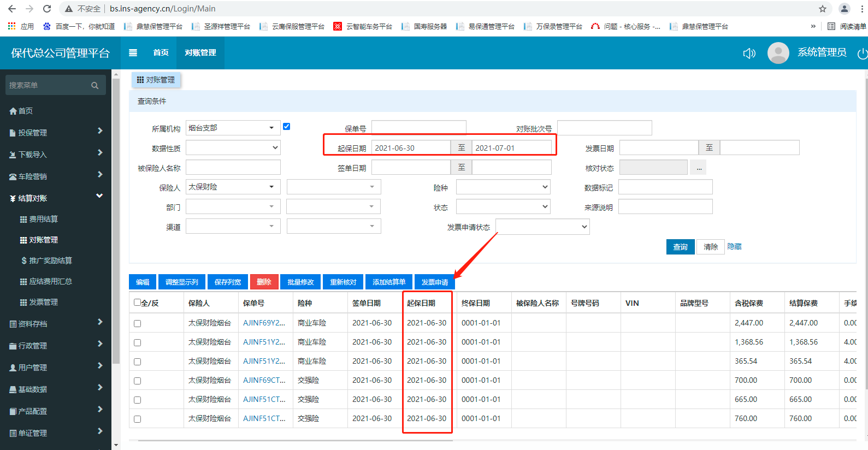Click the speaker notification icon
This screenshot has height=450, width=868.
pyautogui.click(x=749, y=53)
